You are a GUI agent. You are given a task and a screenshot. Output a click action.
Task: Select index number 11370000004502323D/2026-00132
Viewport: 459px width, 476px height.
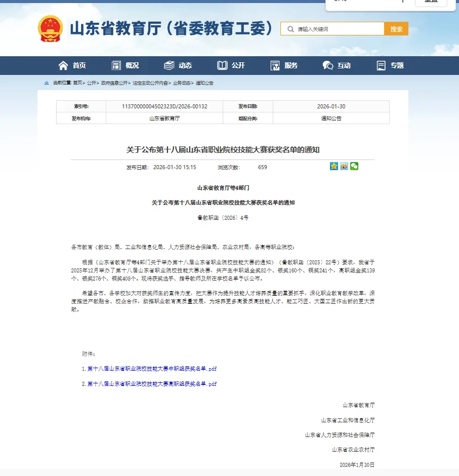164,106
